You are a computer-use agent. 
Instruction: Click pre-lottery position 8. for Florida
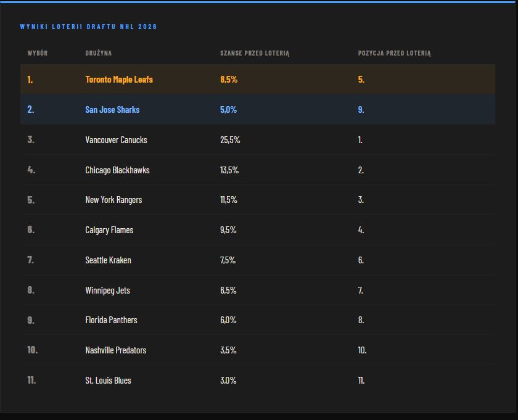pos(361,320)
